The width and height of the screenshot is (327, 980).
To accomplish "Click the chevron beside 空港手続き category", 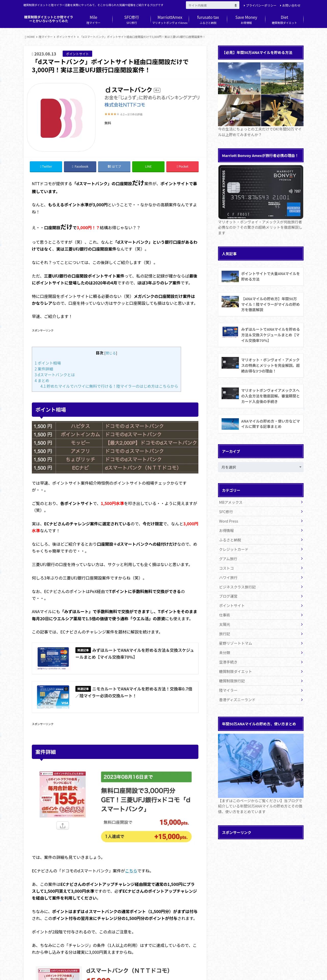I will [302, 661].
